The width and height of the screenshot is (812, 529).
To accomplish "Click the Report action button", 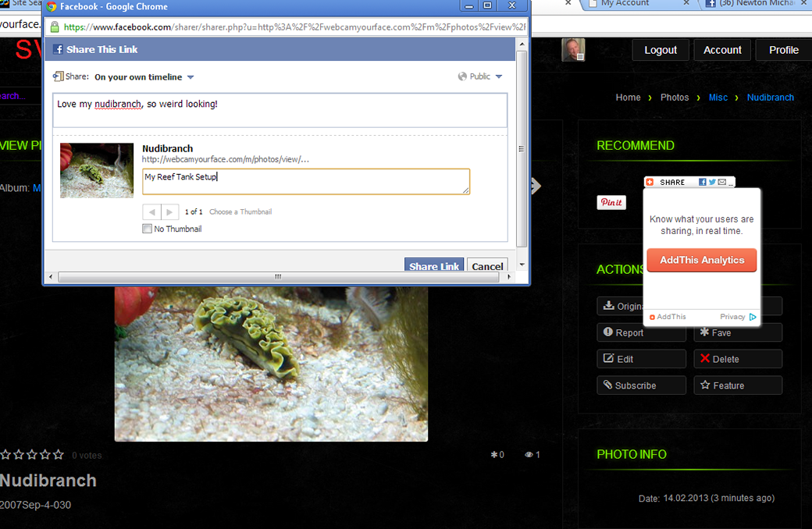I will click(641, 333).
